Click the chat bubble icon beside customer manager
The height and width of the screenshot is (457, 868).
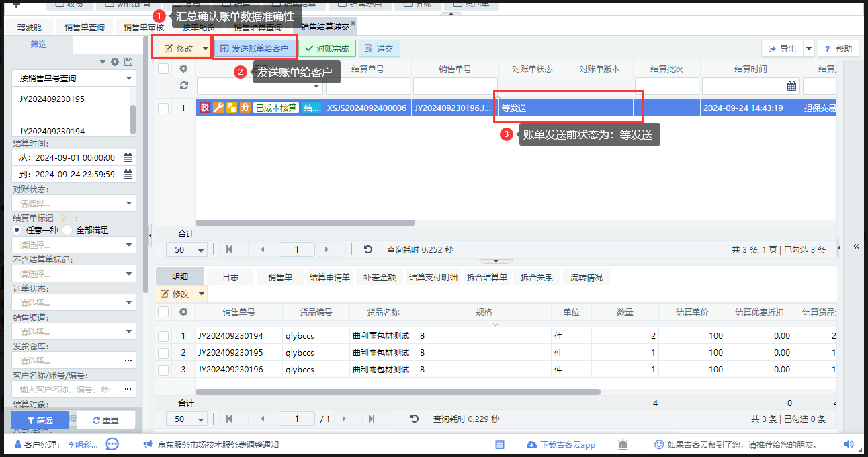(x=112, y=444)
